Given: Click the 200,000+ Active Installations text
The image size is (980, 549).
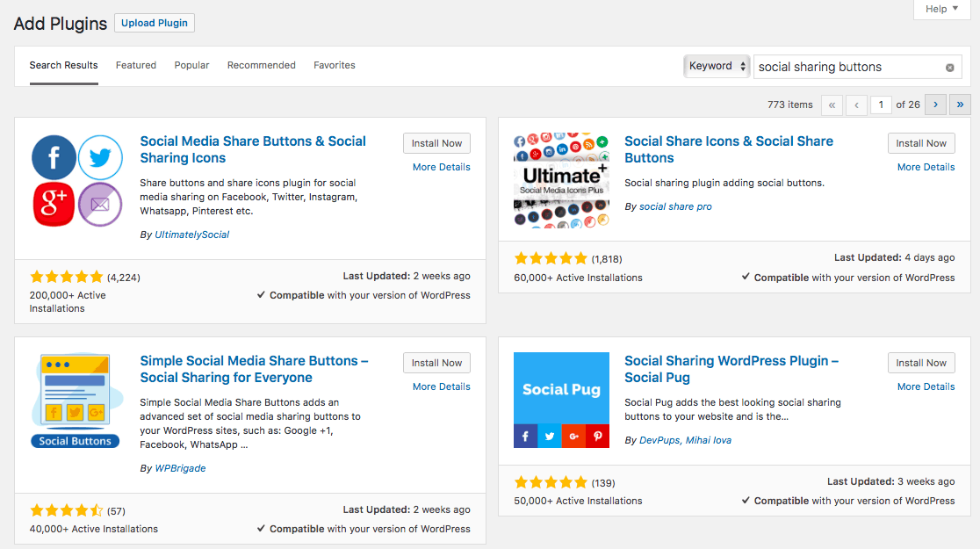Looking at the screenshot, I should tap(68, 301).
